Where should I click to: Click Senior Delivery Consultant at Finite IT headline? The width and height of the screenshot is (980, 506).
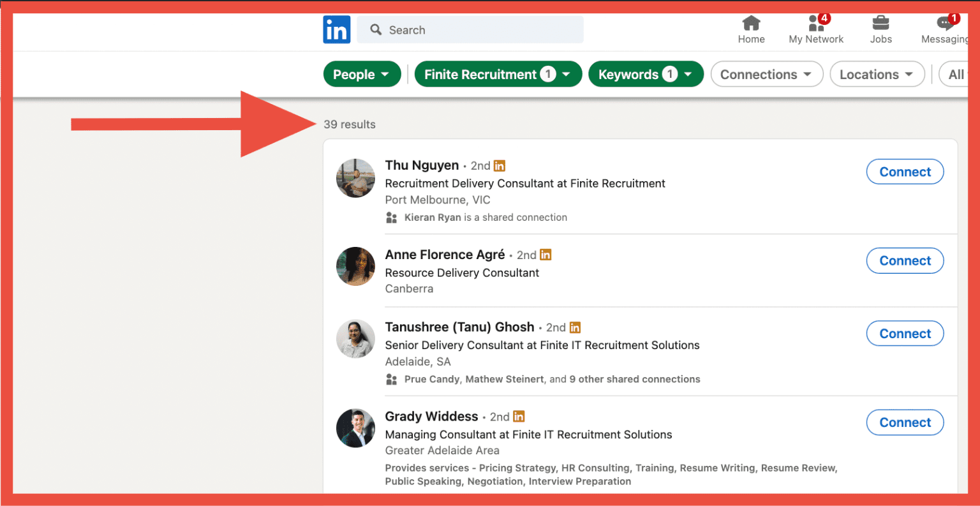542,345
